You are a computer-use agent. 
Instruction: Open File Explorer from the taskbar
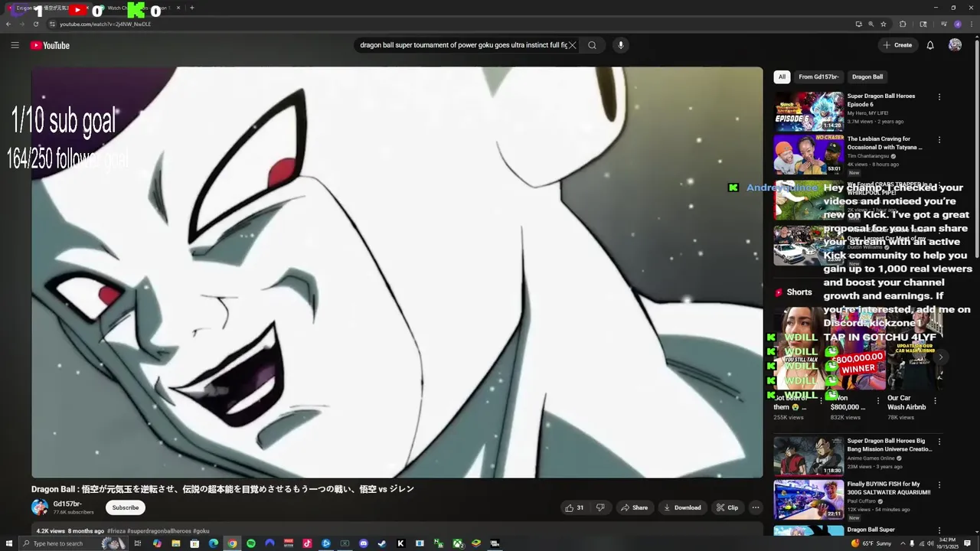pyautogui.click(x=176, y=543)
